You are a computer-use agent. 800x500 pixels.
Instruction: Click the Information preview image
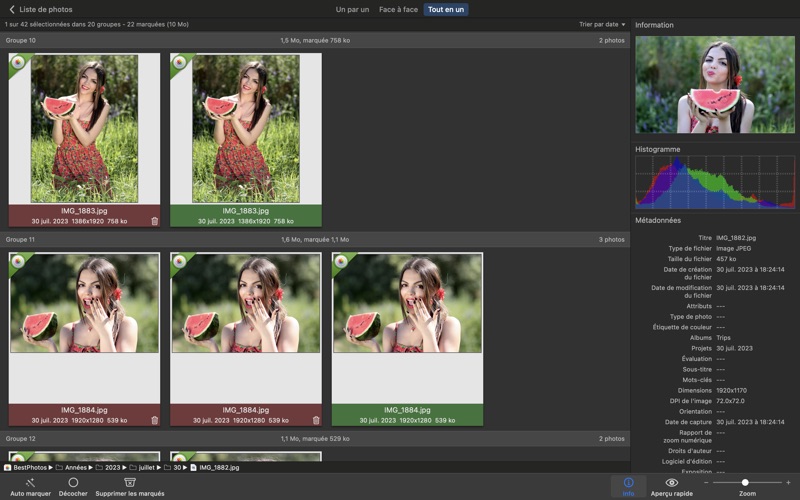coord(715,84)
